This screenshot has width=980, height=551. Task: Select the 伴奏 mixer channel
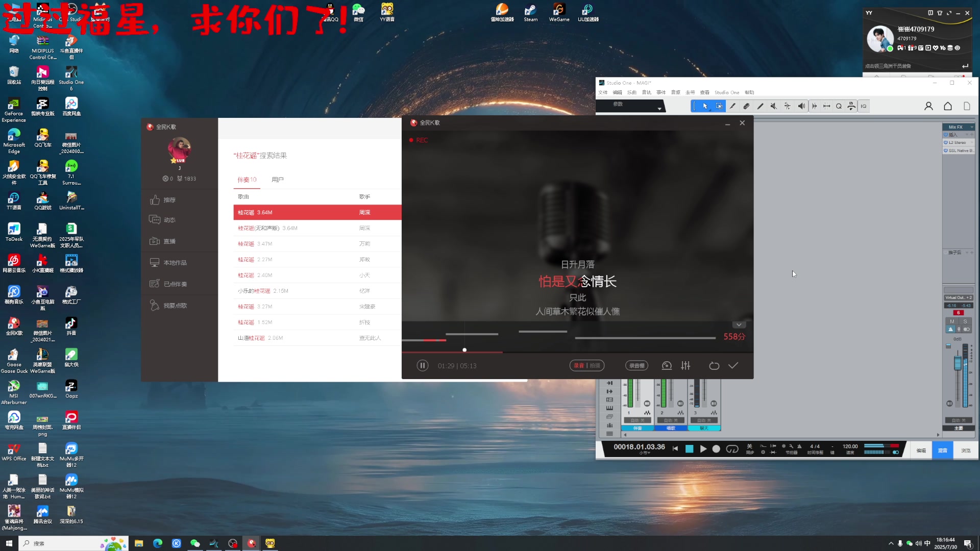coord(638,428)
